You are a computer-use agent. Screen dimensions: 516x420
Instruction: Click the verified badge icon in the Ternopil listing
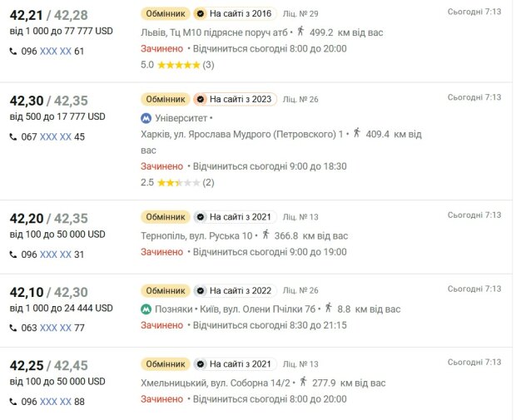click(x=200, y=217)
